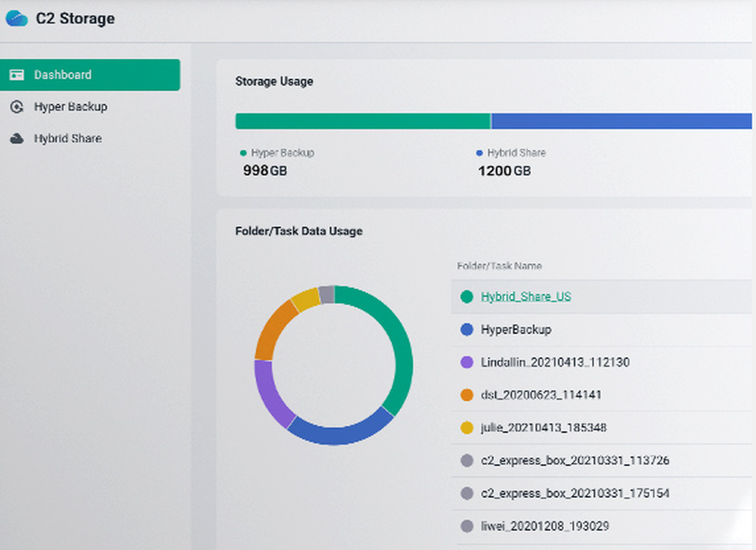The height and width of the screenshot is (550, 756).
Task: Select the dst_20200623_114141 task row
Action: click(x=601, y=395)
